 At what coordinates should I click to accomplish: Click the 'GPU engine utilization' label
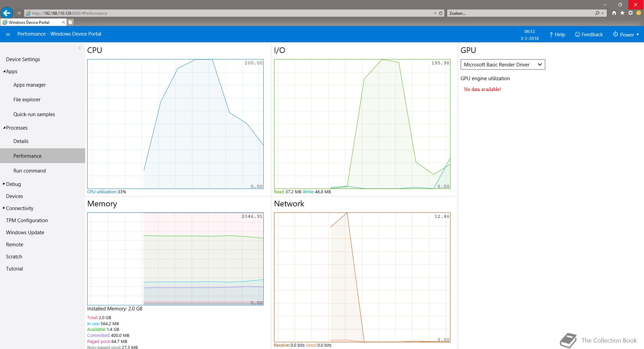coord(485,79)
